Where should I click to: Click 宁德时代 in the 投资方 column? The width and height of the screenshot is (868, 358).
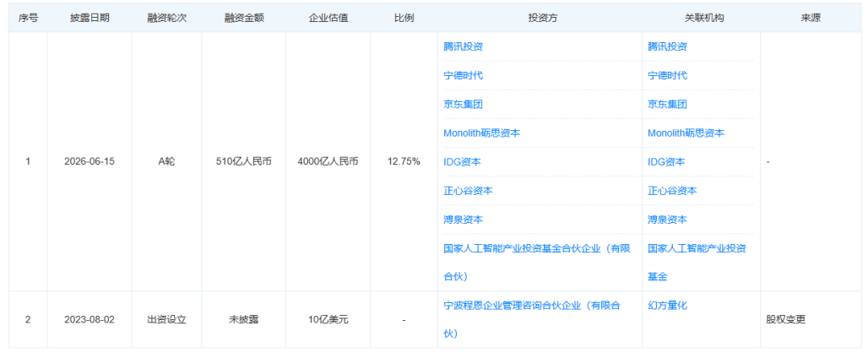coord(464,75)
